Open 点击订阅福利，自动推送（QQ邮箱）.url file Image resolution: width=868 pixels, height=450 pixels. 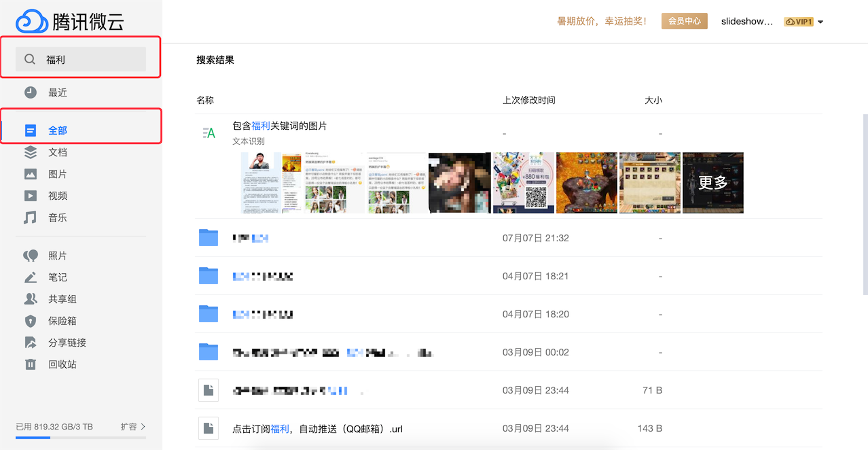click(317, 429)
